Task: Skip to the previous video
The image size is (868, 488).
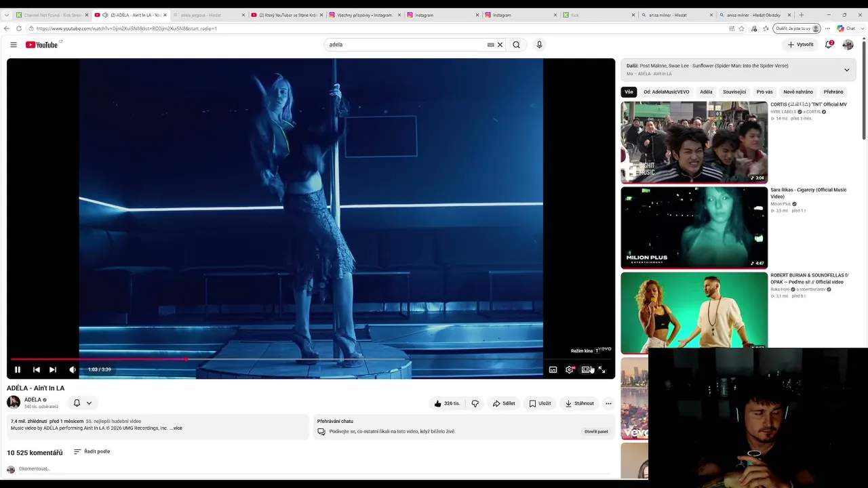Action: click(36, 369)
